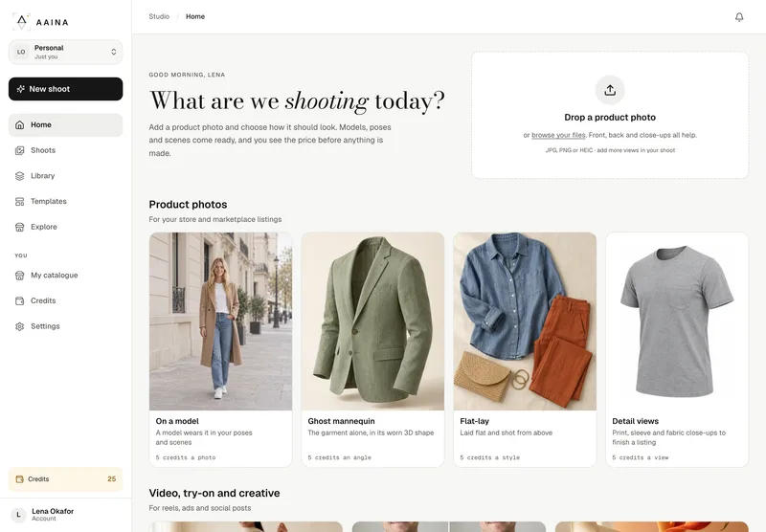Open the Templates section
Image resolution: width=766 pixels, height=532 pixels.
coord(65,201)
